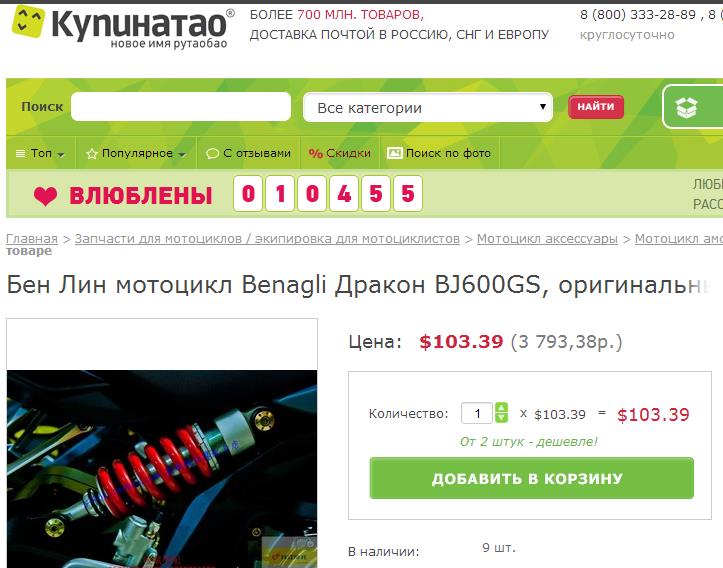Click the pink heart icon beside ВЛЮБЛЕНЫ
This screenshot has width=723, height=568.
[x=45, y=196]
